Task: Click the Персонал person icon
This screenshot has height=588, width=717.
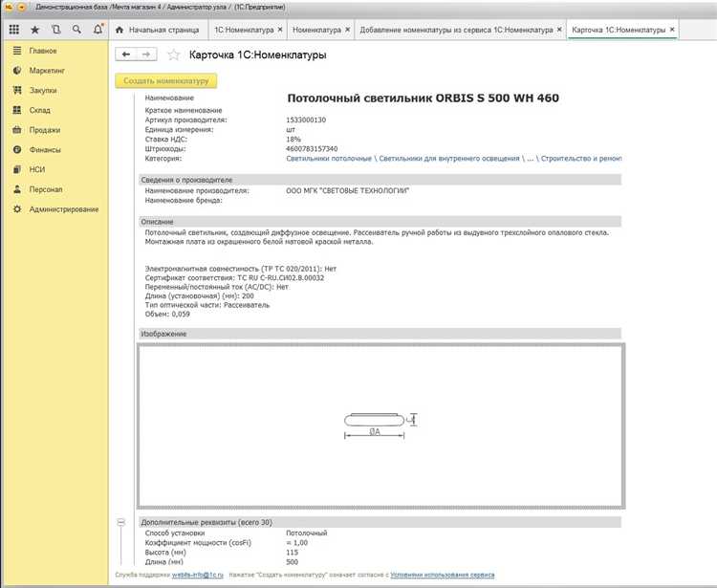Action: (17, 189)
